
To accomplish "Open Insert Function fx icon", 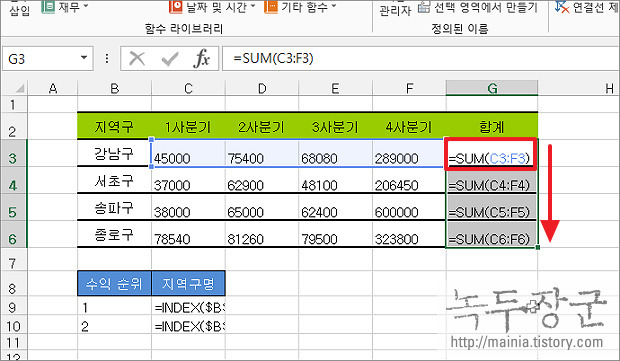I will 202,59.
